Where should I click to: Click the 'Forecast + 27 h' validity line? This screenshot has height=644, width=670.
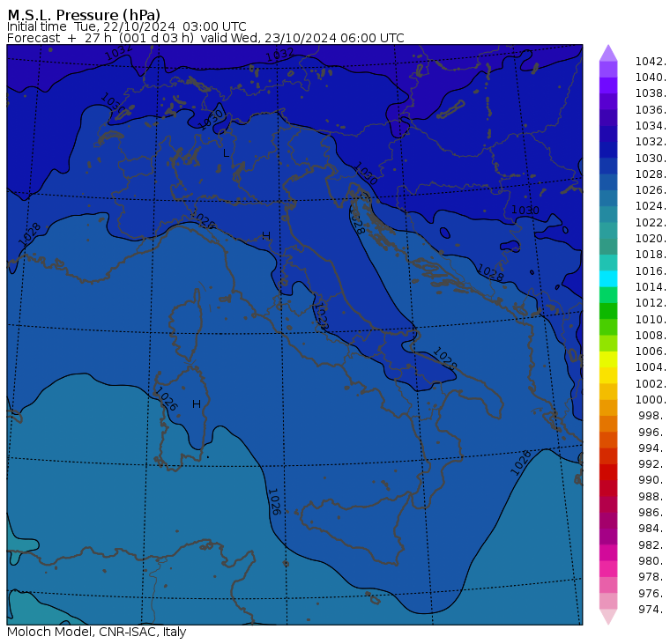205,38
